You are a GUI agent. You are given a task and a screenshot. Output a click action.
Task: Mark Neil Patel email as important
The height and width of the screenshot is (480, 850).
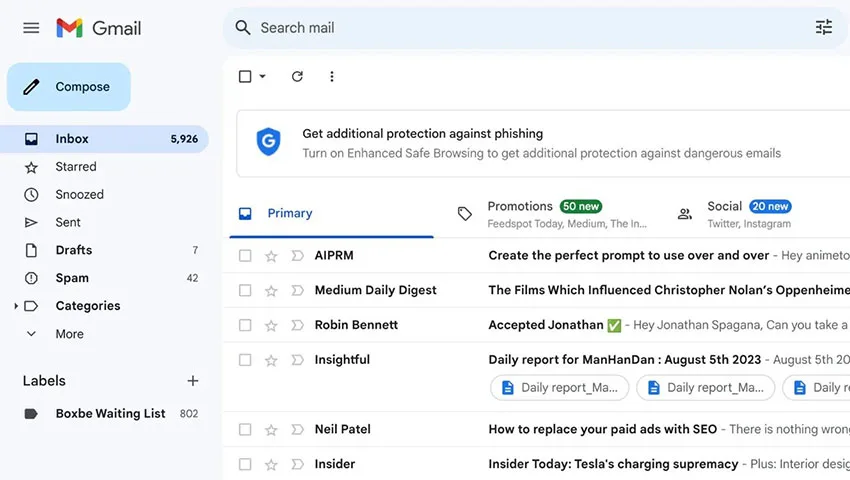[297, 430]
